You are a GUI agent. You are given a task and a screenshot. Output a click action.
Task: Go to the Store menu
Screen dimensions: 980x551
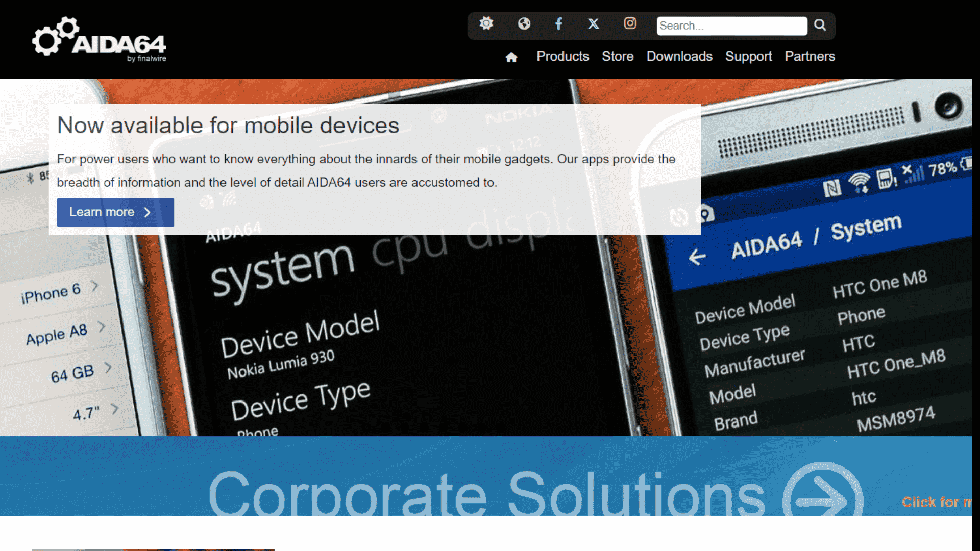click(x=618, y=57)
